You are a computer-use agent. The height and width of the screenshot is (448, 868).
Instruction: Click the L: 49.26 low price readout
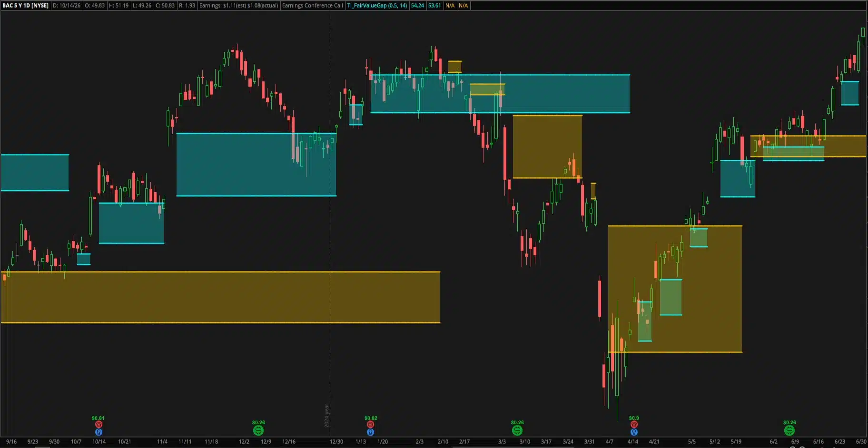pyautogui.click(x=142, y=6)
